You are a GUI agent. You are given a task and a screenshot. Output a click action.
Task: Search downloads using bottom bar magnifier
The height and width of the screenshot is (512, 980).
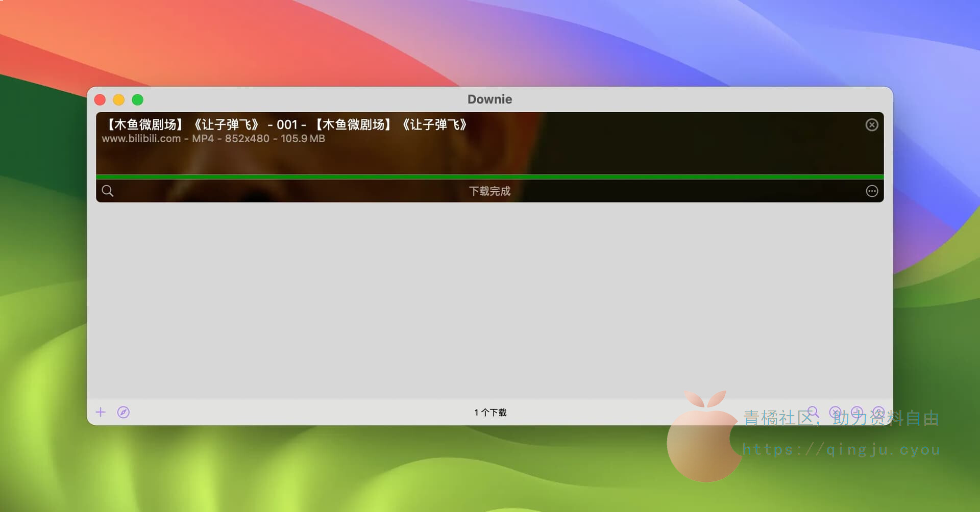[813, 412]
